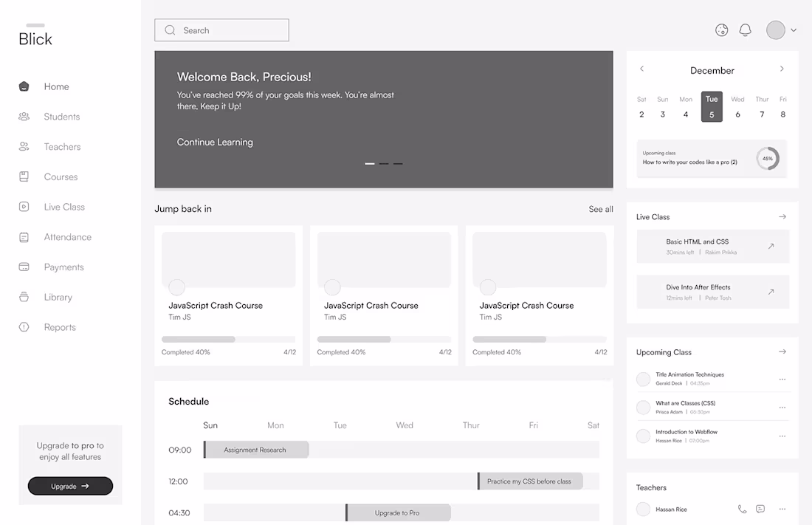This screenshot has width=812, height=525.
Task: Open more options for What are Classes (CSS)
Action: [782, 408]
